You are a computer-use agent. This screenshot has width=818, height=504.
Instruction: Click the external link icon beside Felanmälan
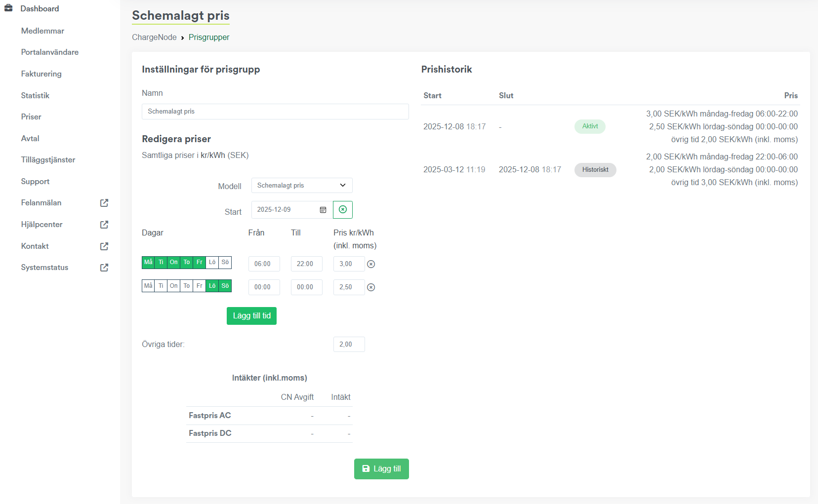(104, 203)
